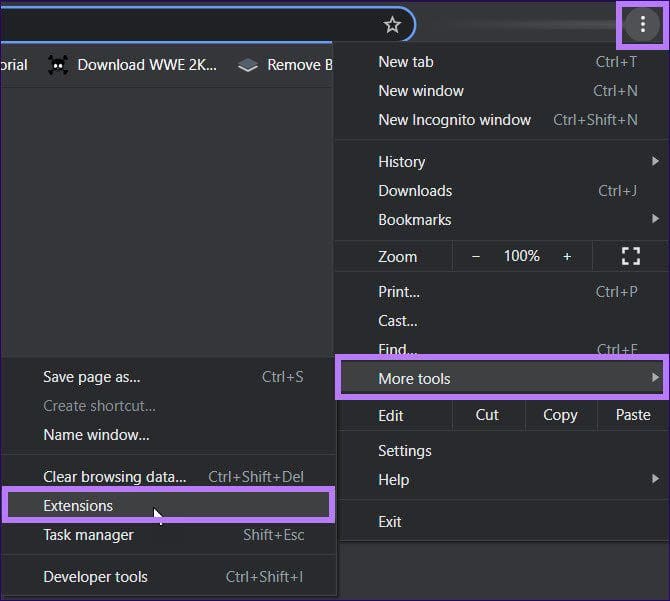Viewport: 670px width, 601px height.
Task: Expand the Help submenu
Action: pos(502,480)
